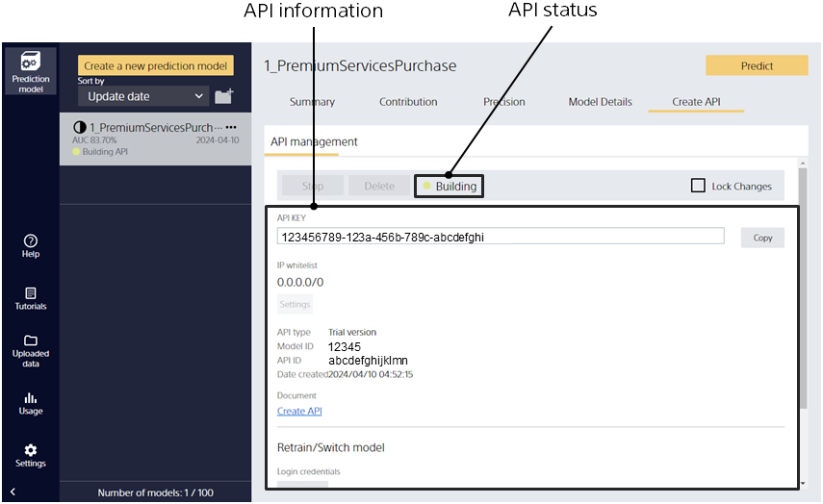The image size is (823, 504).
Task: Open the three-dot menu of 1_PremiumServicesPurch model
Action: [231, 127]
